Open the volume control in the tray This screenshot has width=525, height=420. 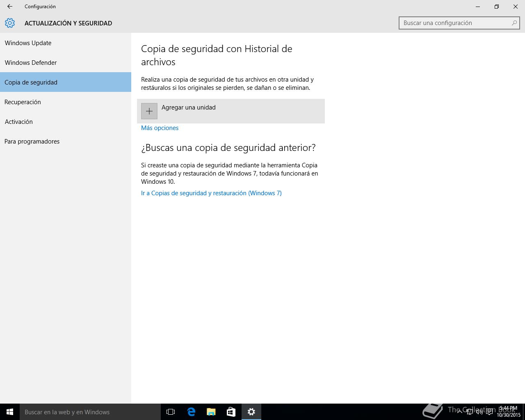(479, 412)
